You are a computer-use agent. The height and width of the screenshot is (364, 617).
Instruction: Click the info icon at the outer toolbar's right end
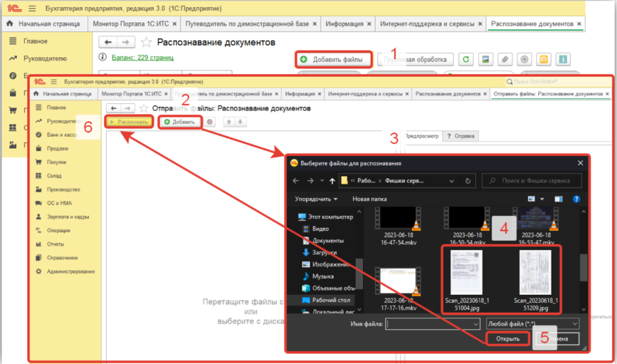[563, 60]
